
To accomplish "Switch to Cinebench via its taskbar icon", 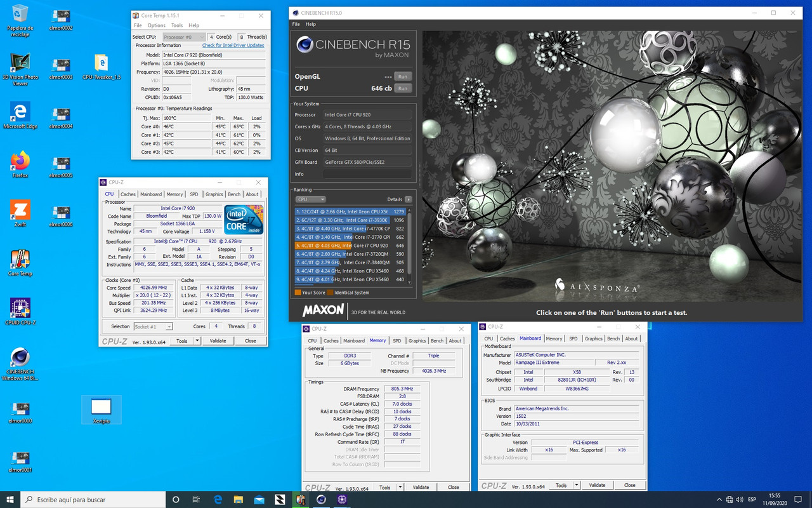I will click(321, 499).
